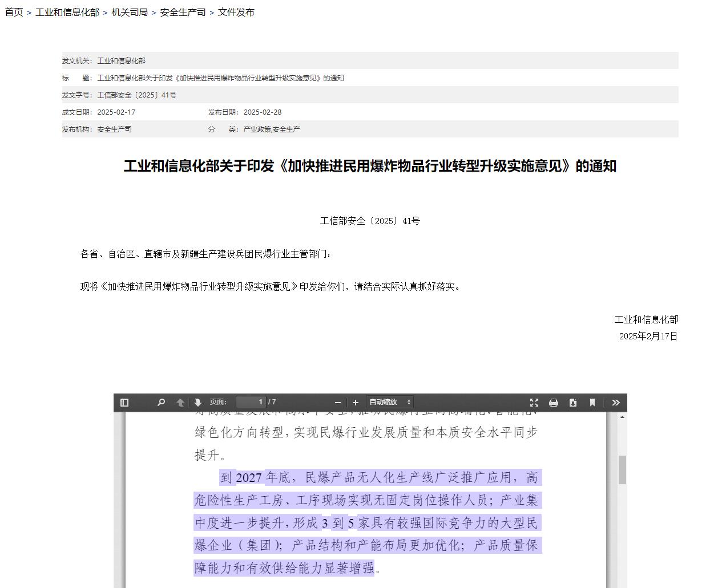Click signature 工业和信息化部 above the date
This screenshot has width=722, height=588.
tap(646, 319)
